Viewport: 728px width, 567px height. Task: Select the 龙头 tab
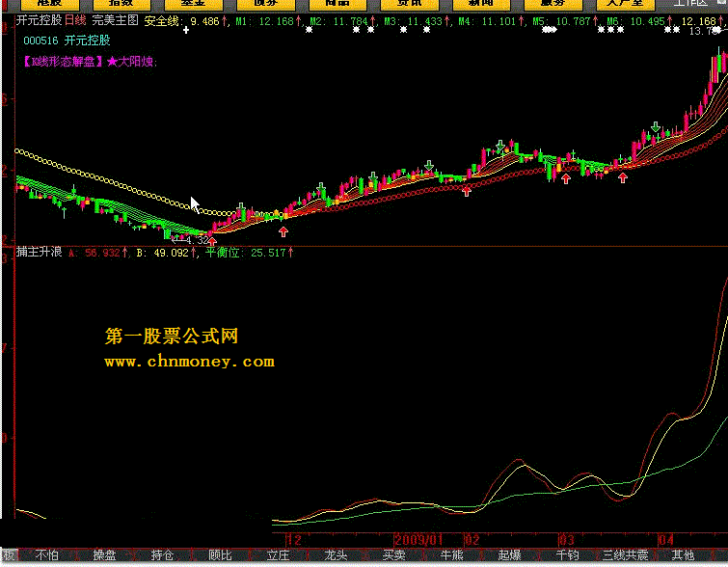336,554
